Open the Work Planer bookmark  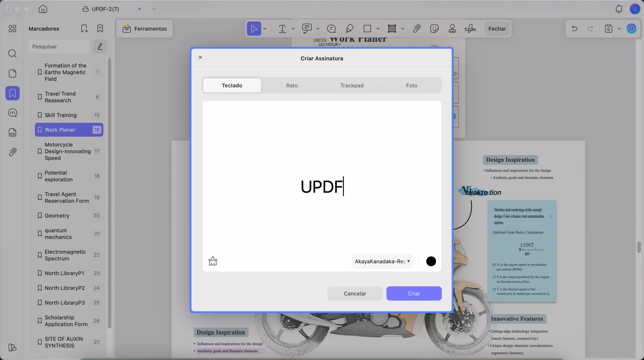(69, 130)
